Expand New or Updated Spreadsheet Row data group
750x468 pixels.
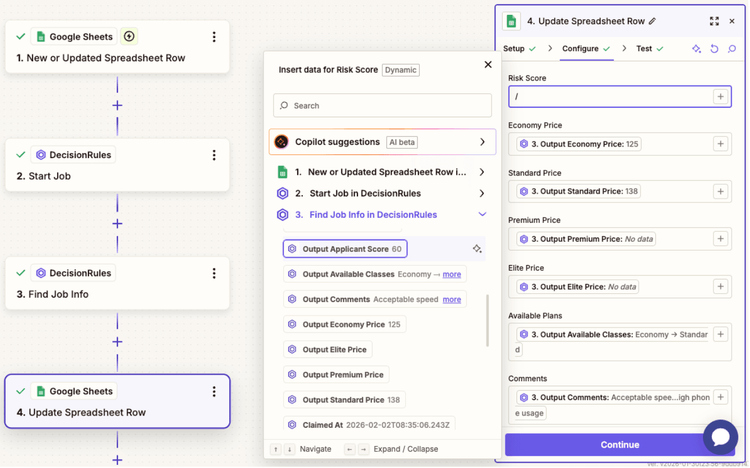[x=482, y=172]
